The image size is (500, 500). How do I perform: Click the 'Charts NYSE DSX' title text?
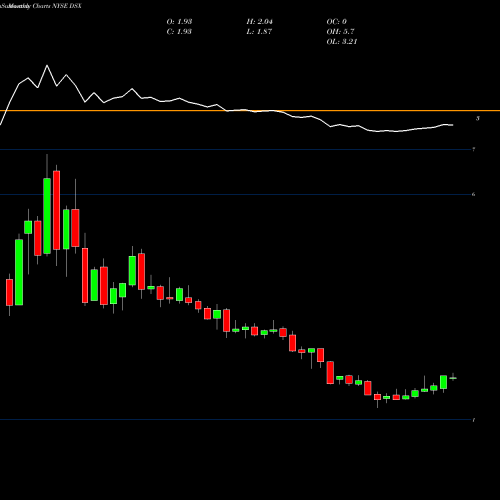pos(57,6)
